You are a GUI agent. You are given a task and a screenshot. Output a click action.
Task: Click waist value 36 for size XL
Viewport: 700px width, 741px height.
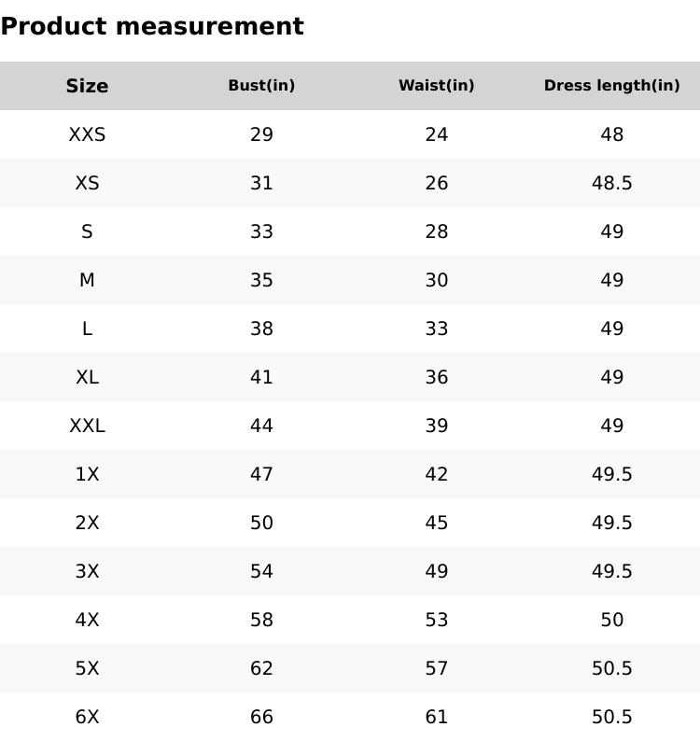click(436, 377)
